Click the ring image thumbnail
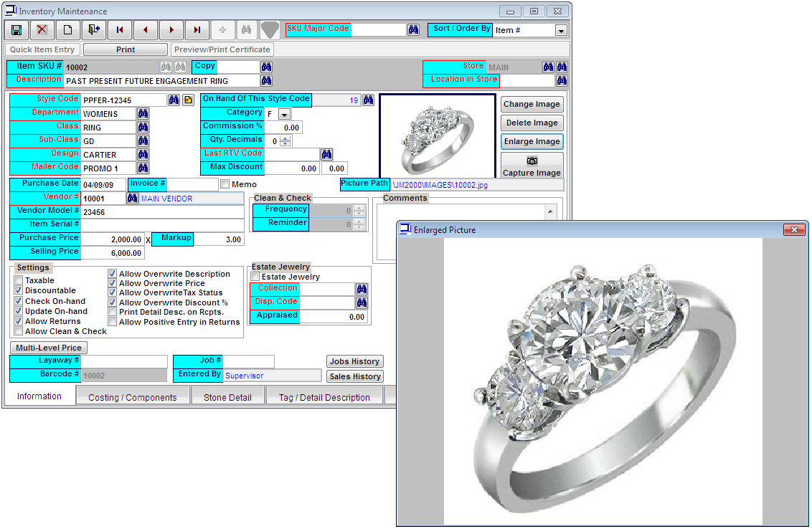Image resolution: width=812 pixels, height=529 pixels. click(438, 135)
